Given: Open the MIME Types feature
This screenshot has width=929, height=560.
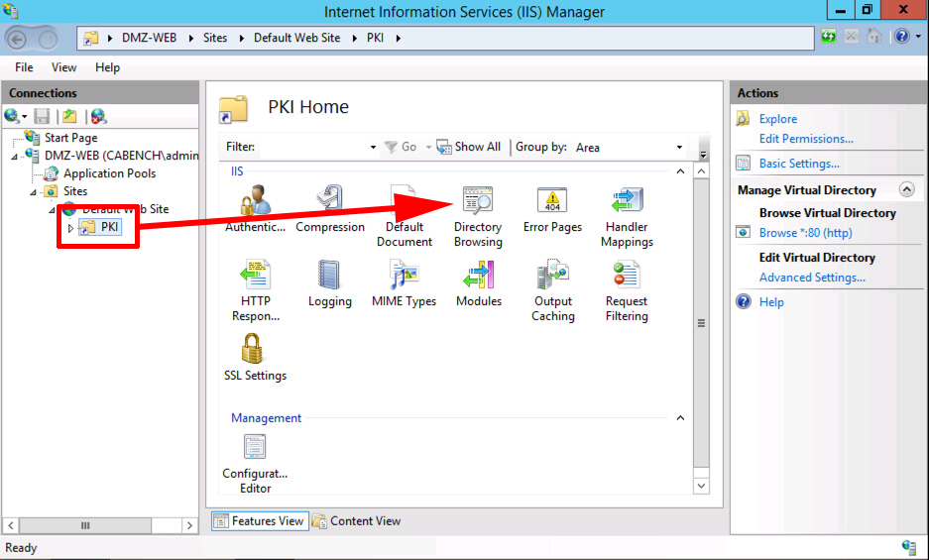Looking at the screenshot, I should pos(405,283).
